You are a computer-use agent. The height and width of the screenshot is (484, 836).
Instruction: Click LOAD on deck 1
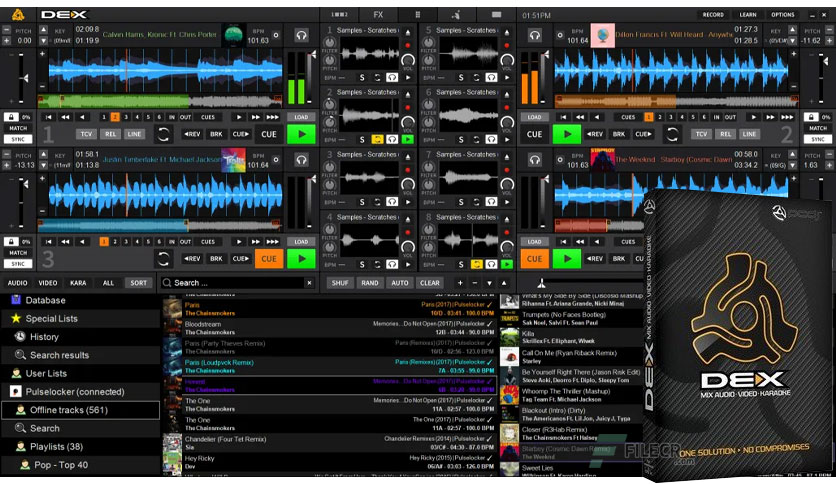tap(301, 117)
